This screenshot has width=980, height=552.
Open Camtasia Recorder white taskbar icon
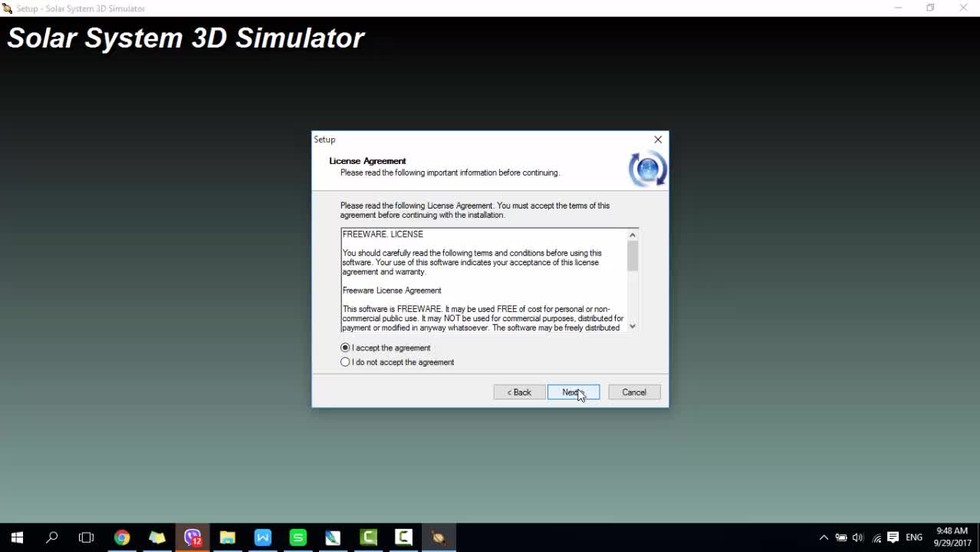[404, 537]
